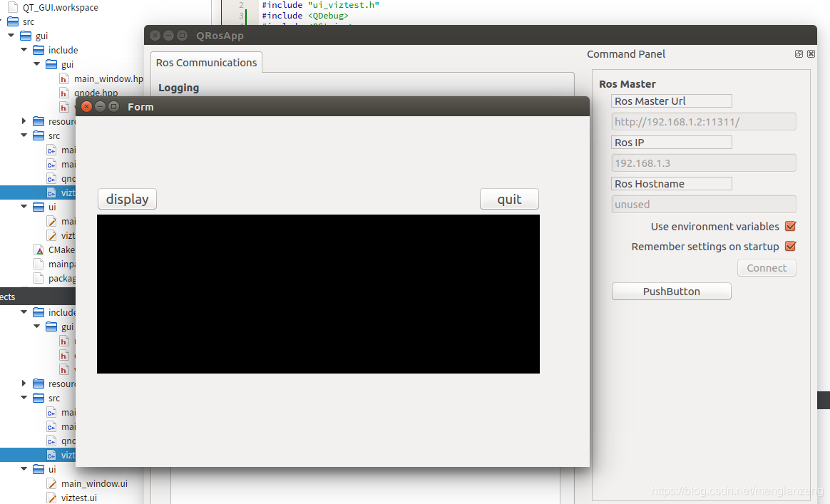Float the Command Panel dock widget
The image size is (830, 504).
pos(799,54)
